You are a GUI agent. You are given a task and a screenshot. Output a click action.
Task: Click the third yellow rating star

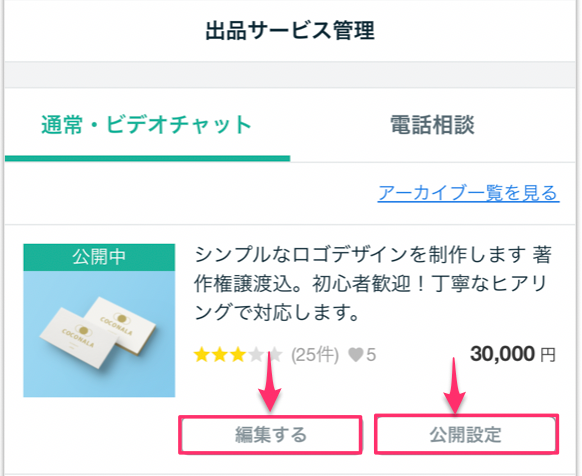tap(238, 355)
